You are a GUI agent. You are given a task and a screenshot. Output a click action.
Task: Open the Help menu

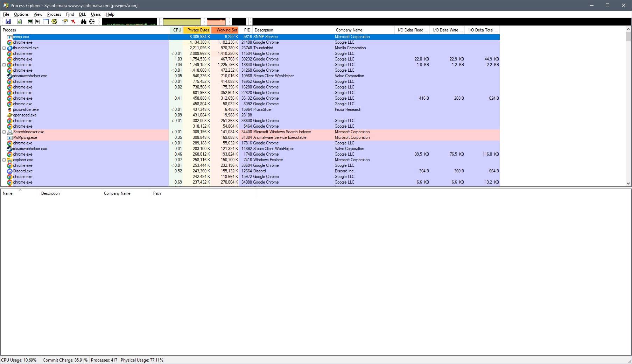click(110, 14)
